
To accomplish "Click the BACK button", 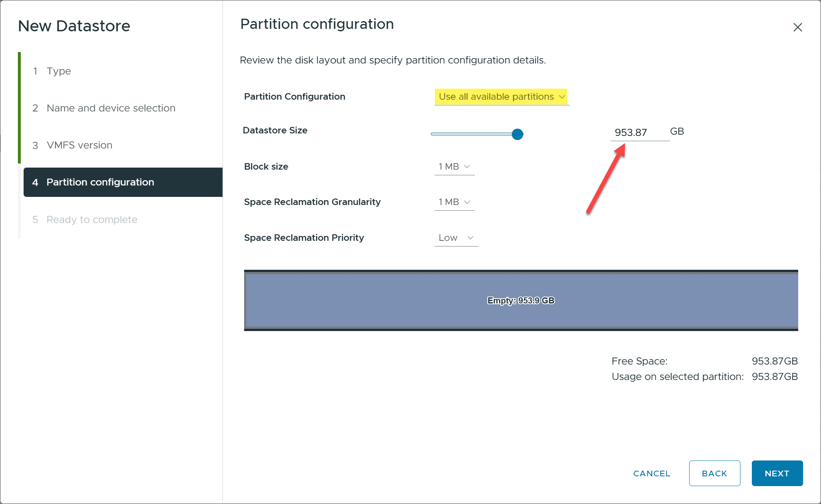I will 714,473.
